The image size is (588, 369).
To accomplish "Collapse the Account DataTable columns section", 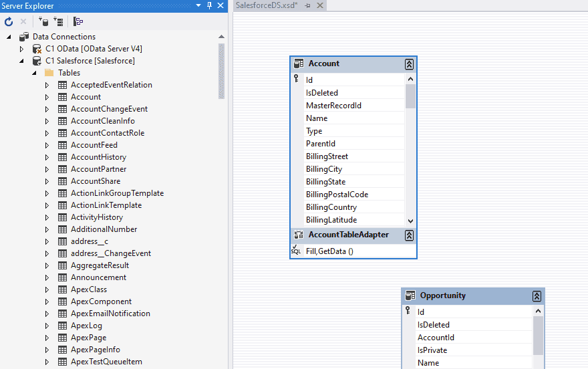I will 409,64.
